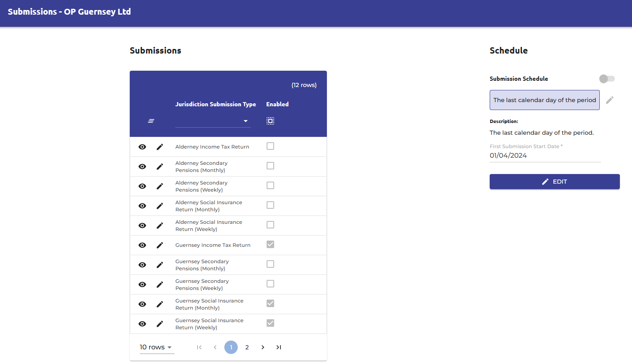Image resolution: width=632 pixels, height=364 pixels.
Task: View Guernsey Secondary Pensions (Monthly) details
Action: (x=142, y=265)
